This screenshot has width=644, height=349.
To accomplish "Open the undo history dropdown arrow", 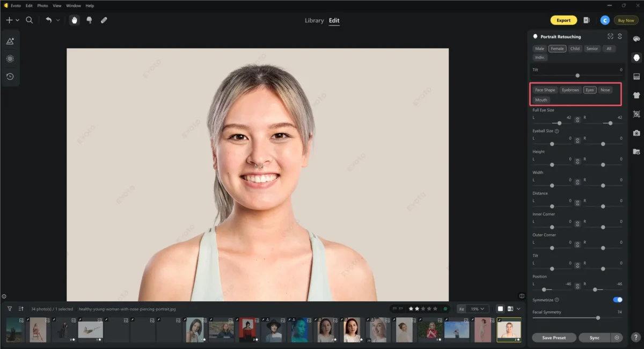I will tap(58, 20).
